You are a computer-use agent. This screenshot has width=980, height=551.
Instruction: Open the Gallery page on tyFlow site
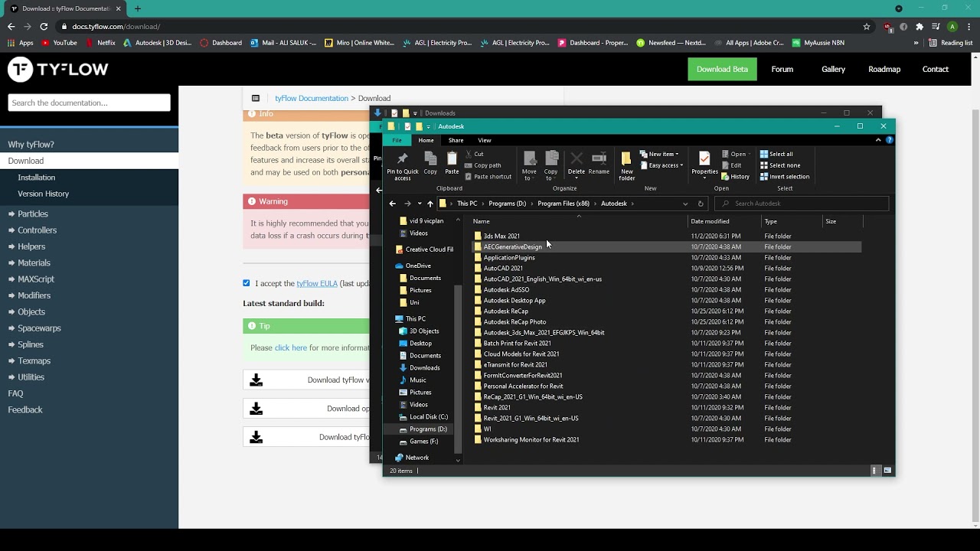point(833,69)
